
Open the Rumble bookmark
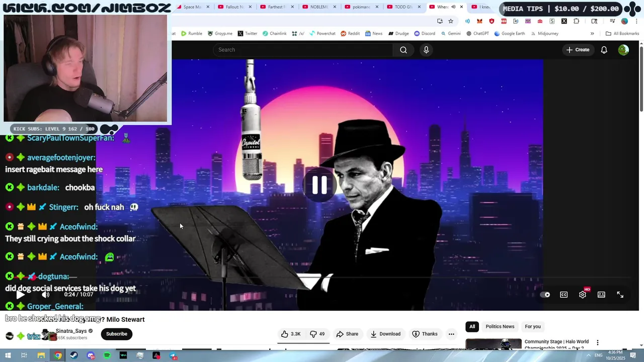pos(192,34)
